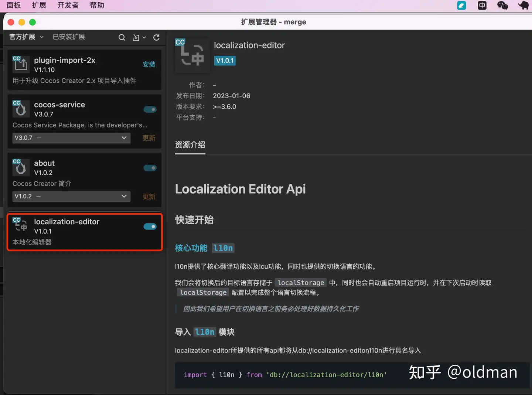The width and height of the screenshot is (532, 395).
Task: Click the dark animal icon at the menu bar's right end
Action: [x=524, y=5]
